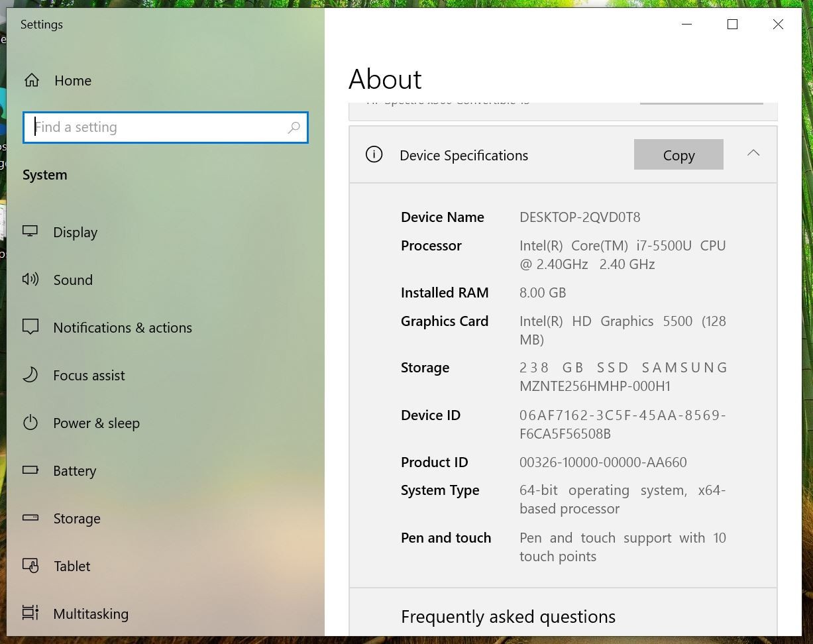813x644 pixels.
Task: Click the System section heading
Action: pyautogui.click(x=45, y=174)
